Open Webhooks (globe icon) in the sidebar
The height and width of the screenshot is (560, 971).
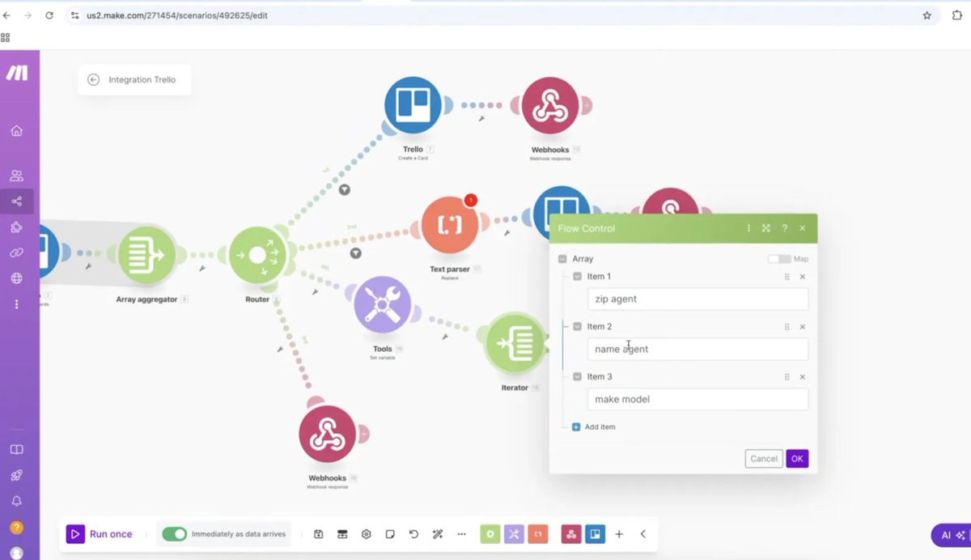[17, 278]
